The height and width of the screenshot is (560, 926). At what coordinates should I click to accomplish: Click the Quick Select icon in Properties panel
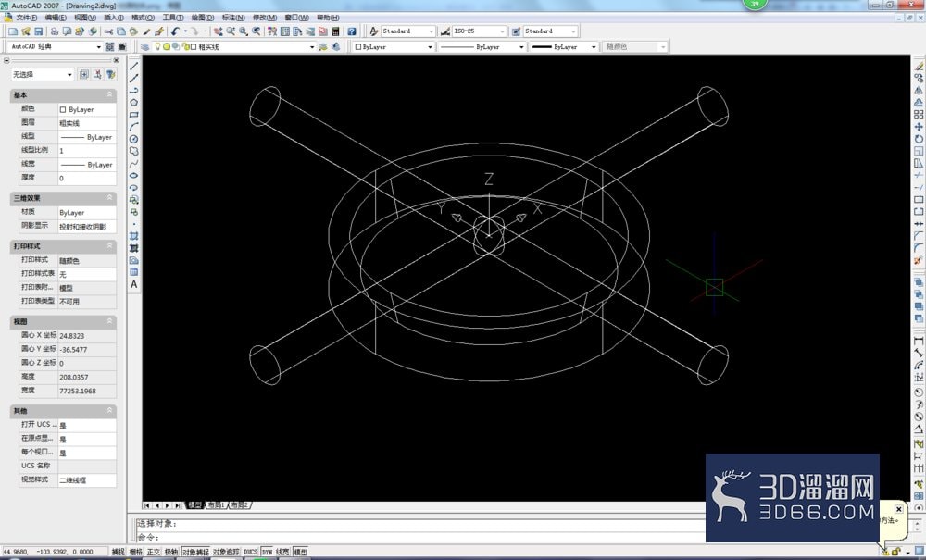(x=110, y=74)
